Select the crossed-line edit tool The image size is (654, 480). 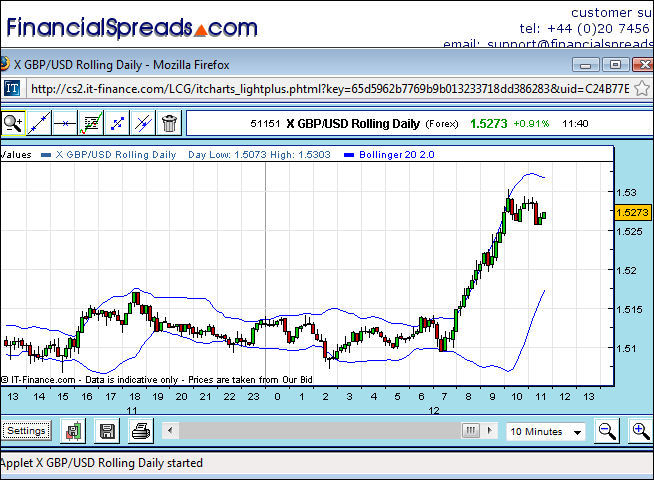pyautogui.click(x=143, y=123)
